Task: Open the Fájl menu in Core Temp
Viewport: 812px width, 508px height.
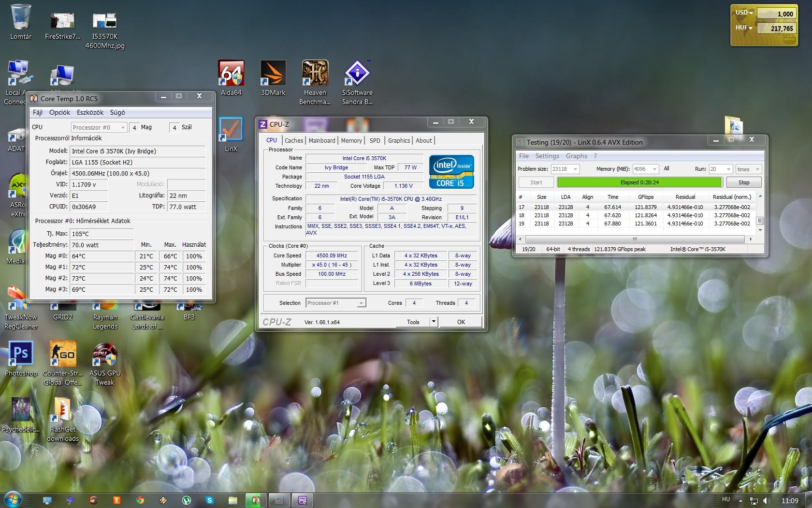Action: (38, 112)
